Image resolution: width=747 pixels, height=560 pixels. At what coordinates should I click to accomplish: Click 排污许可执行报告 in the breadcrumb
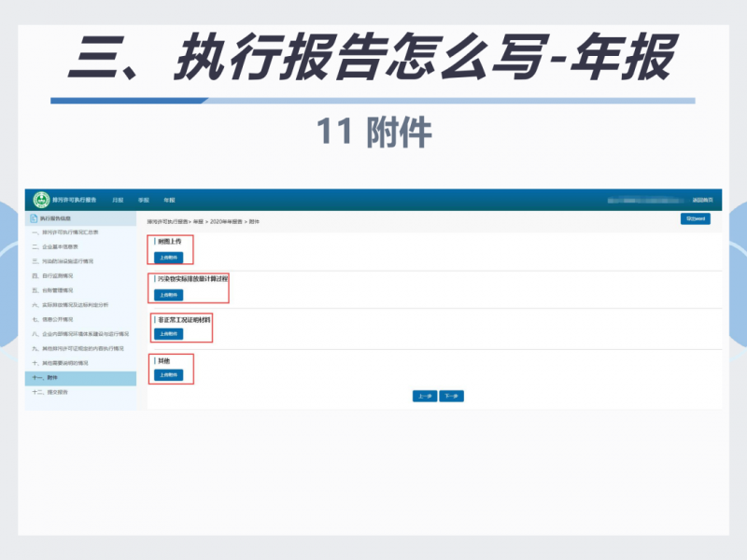coord(168,222)
